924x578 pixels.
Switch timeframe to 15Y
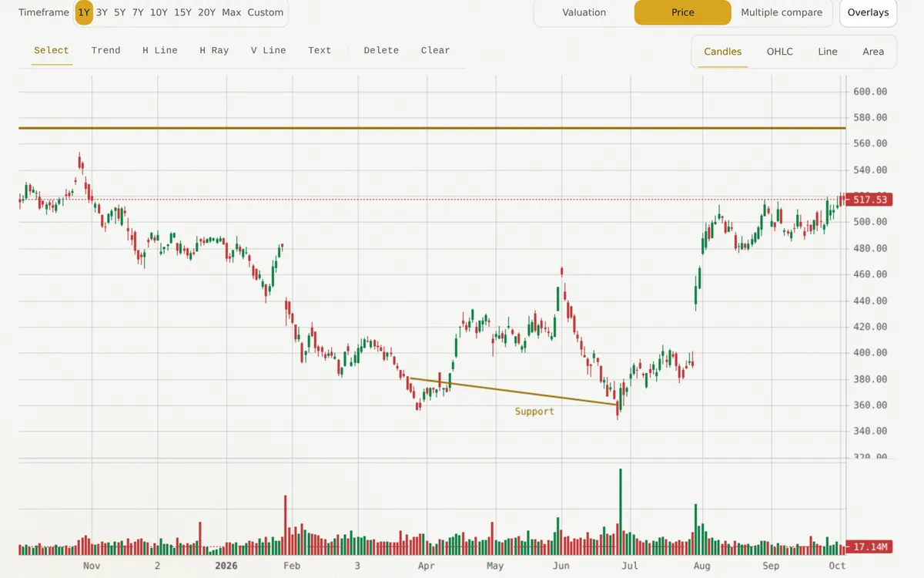point(182,12)
